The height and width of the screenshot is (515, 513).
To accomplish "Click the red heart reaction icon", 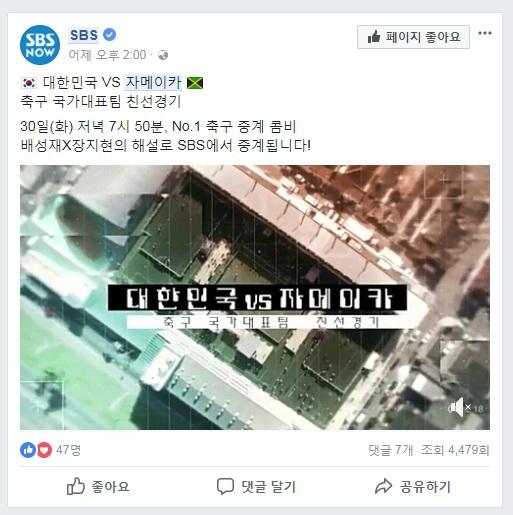I will 44,450.
